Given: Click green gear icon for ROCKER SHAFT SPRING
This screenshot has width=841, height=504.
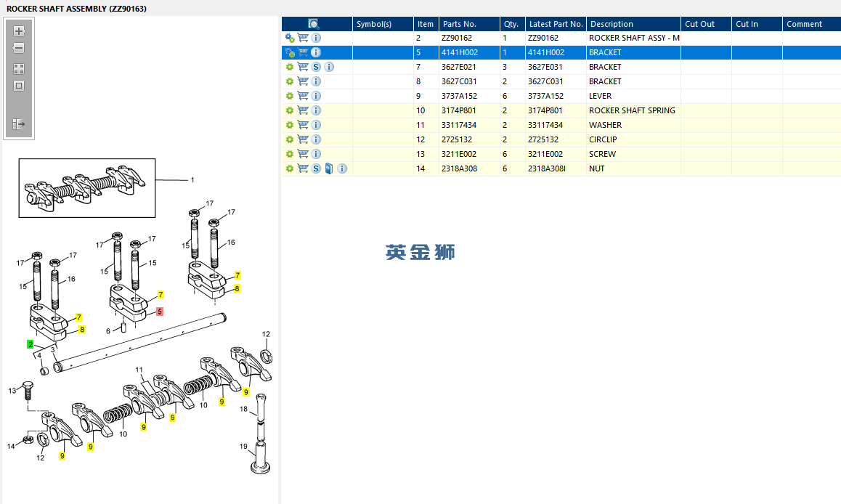Looking at the screenshot, I should [x=290, y=110].
